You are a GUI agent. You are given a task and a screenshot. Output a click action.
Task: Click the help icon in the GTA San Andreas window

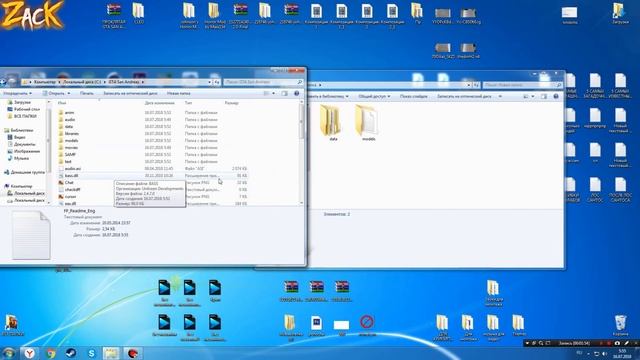pyautogui.click(x=297, y=93)
